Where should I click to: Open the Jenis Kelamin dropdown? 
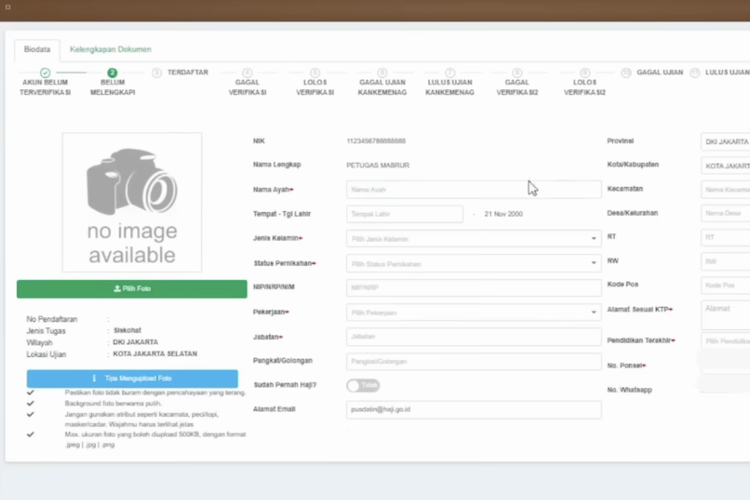pyautogui.click(x=473, y=239)
